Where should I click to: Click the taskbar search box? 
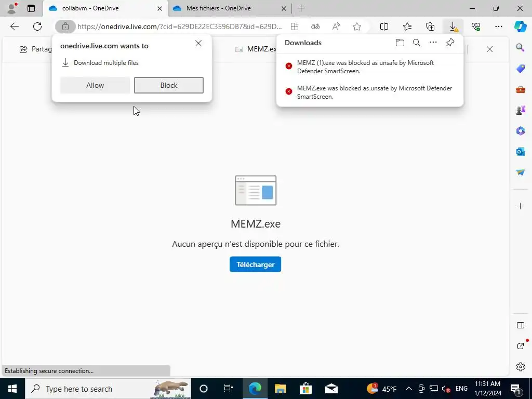[x=108, y=389]
